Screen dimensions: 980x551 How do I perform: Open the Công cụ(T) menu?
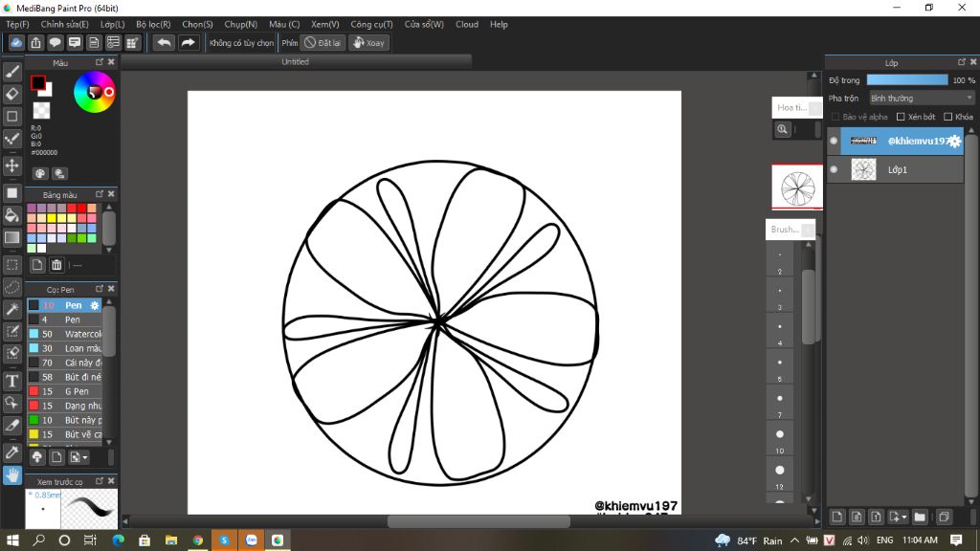coord(371,24)
